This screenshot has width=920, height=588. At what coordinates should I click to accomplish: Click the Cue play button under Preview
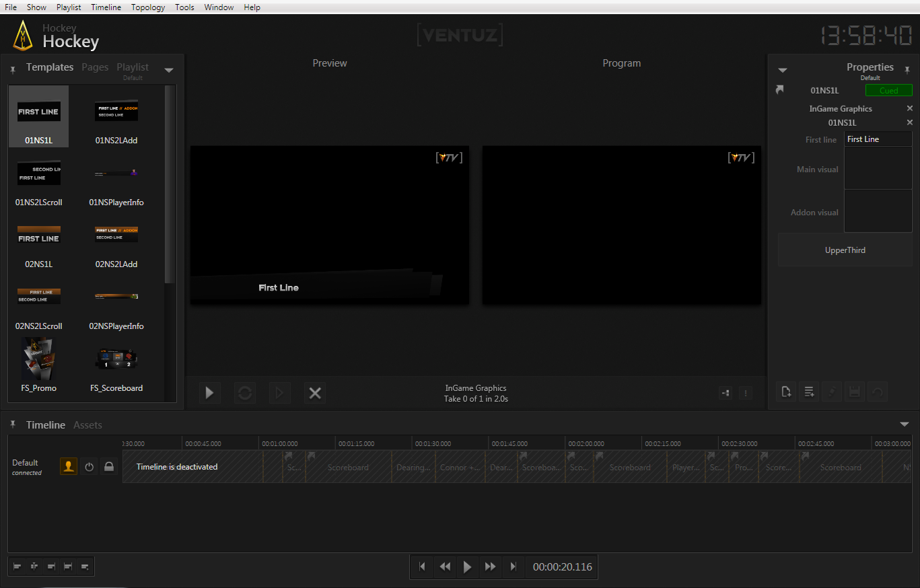coord(210,393)
